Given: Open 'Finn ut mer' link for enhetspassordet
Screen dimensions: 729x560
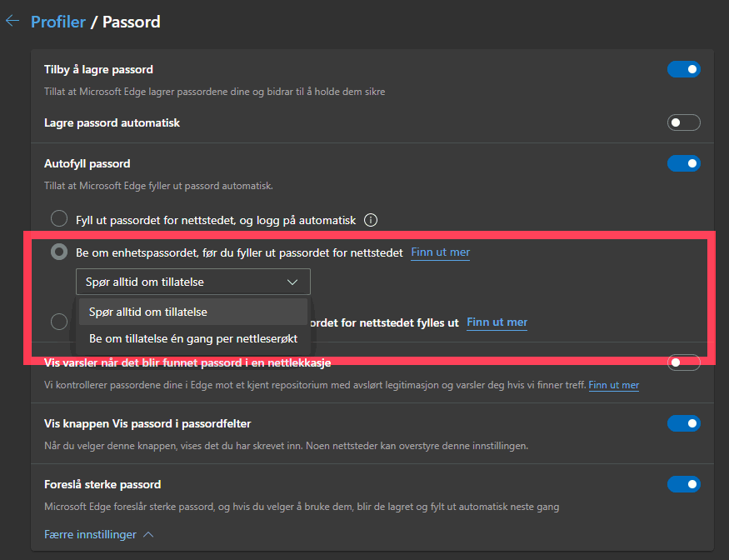Looking at the screenshot, I should (440, 252).
